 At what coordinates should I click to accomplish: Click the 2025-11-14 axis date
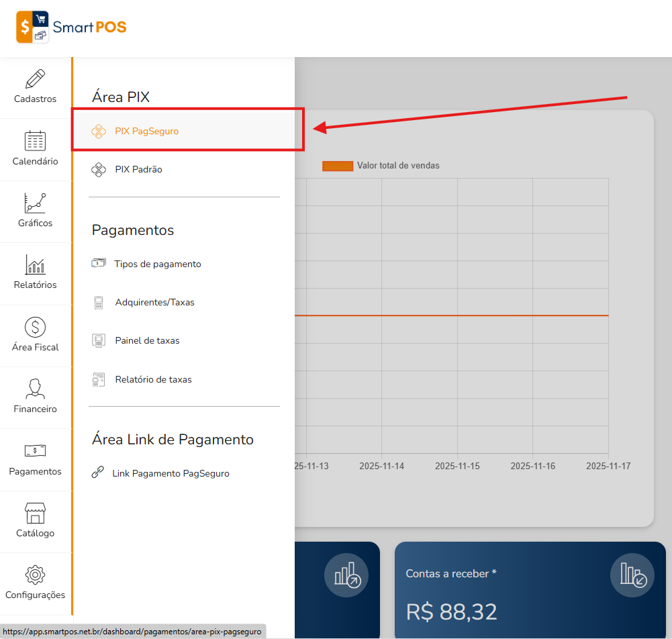[x=381, y=466]
